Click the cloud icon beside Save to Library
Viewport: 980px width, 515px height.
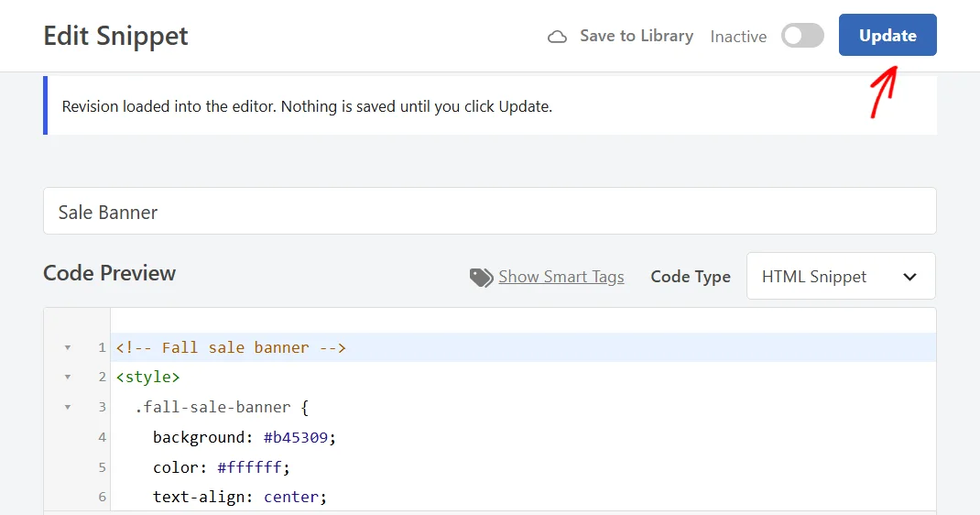pyautogui.click(x=557, y=37)
